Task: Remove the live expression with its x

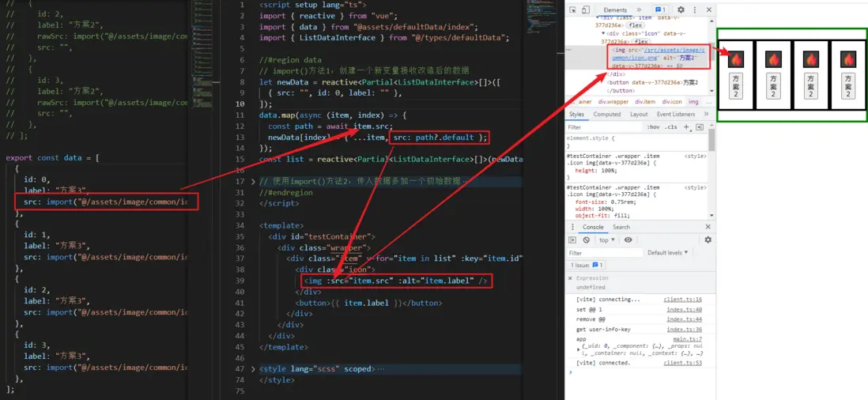Action: [x=570, y=278]
